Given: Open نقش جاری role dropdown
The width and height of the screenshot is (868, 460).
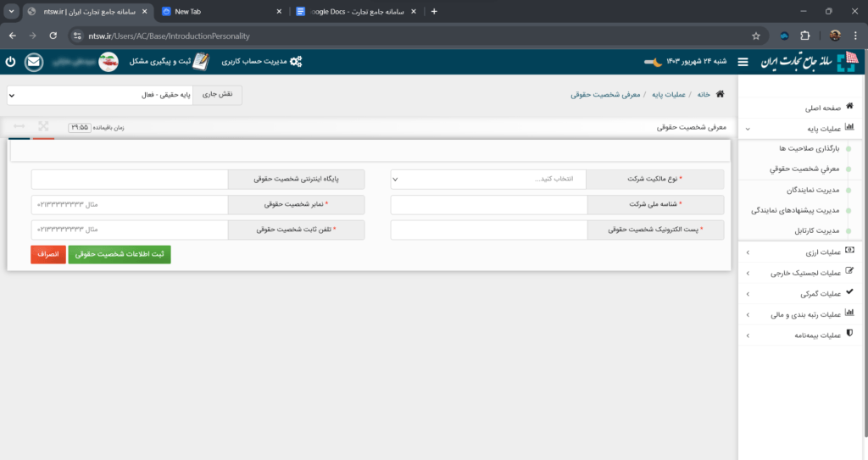Looking at the screenshot, I should (x=100, y=95).
